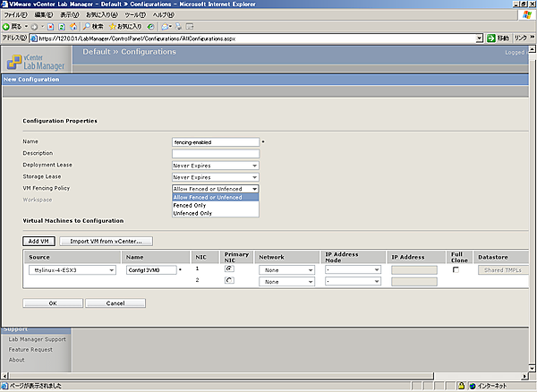Open the Favorites toolbar star icon
Image resolution: width=537 pixels, height=392 pixels.
coord(112,27)
